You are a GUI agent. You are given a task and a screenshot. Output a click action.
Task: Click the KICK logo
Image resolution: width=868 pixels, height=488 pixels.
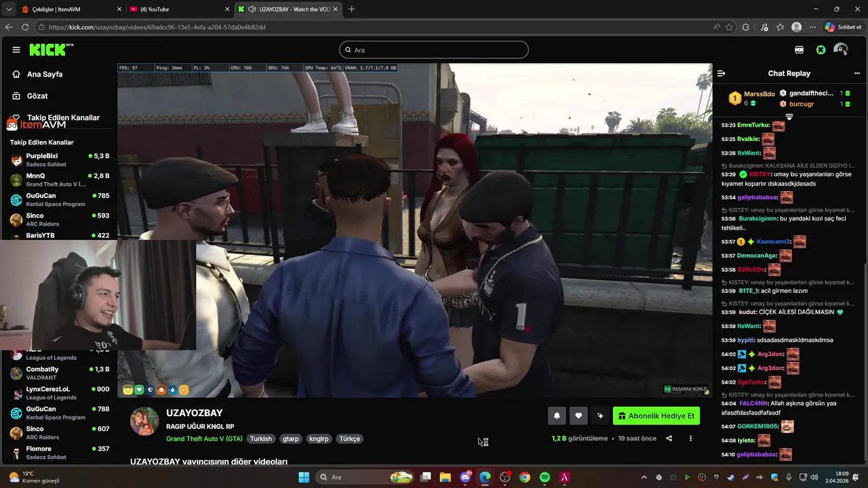click(x=51, y=49)
